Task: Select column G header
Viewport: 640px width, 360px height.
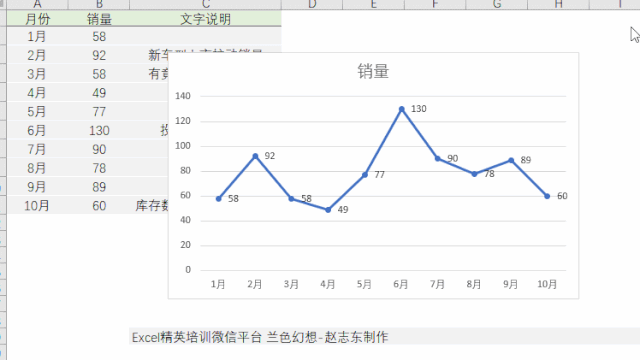Action: point(497,4)
